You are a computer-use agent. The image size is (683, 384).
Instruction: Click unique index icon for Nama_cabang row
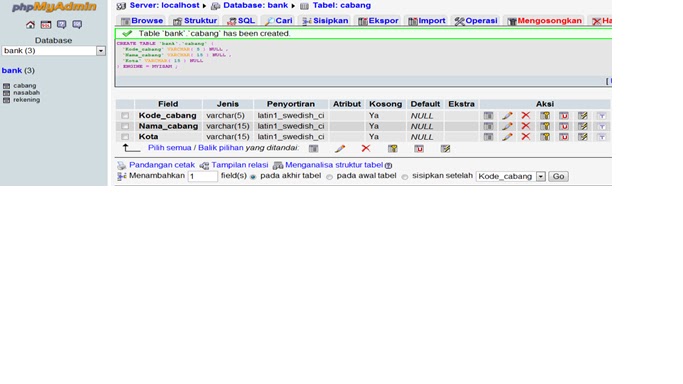[x=564, y=126]
